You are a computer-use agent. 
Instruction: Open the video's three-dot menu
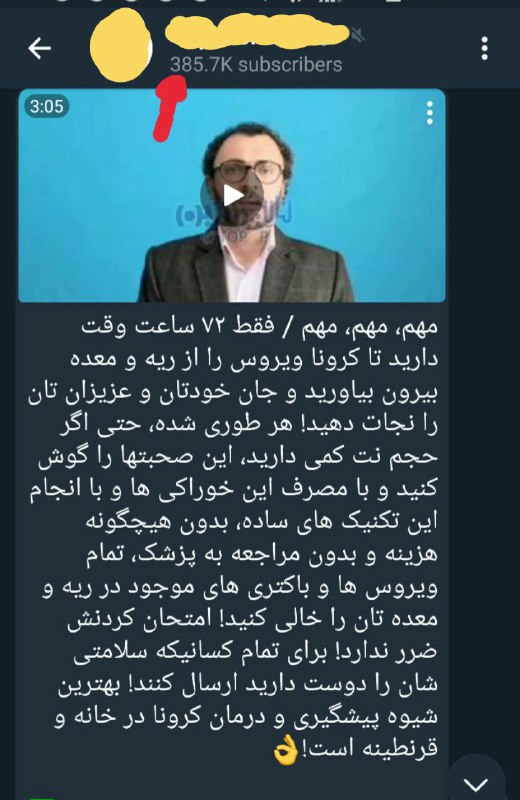[430, 113]
